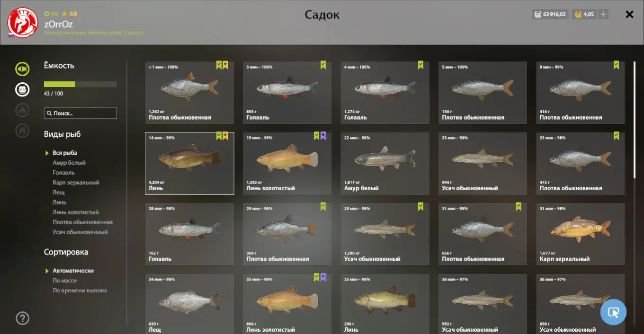
Task: Filter by Амур белый species
Action: tap(69, 163)
